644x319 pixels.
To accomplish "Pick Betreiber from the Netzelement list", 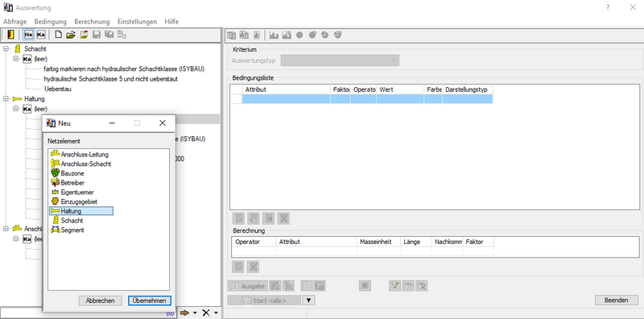I will pos(68,183).
